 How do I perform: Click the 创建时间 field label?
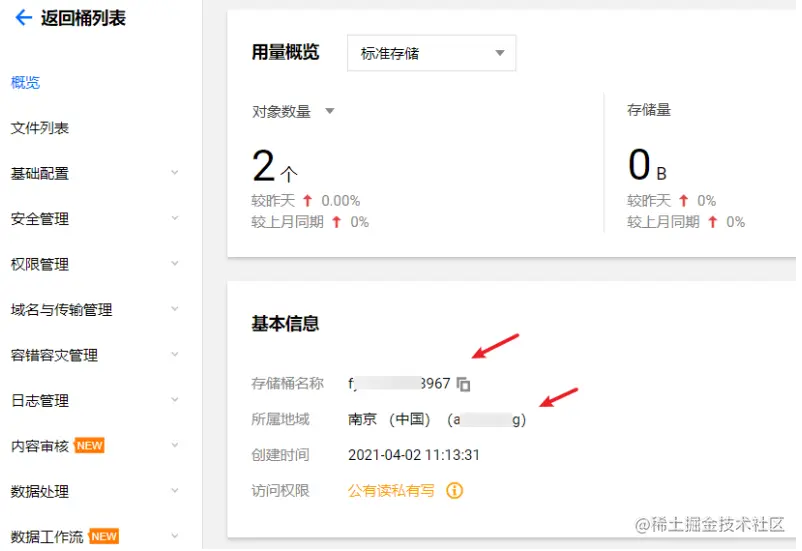pyautogui.click(x=280, y=455)
